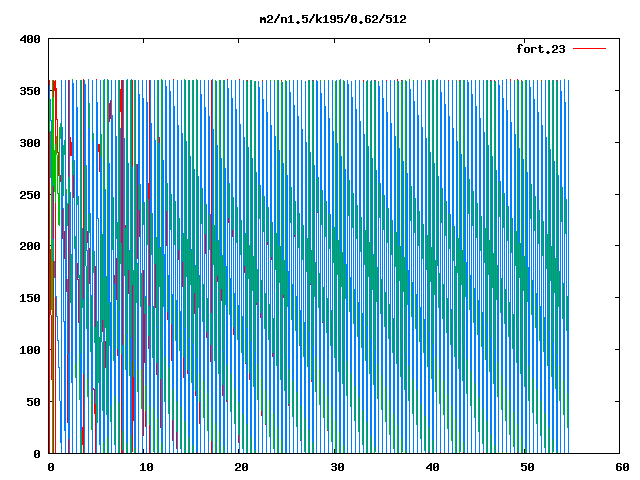This screenshot has height=480, width=640.
Task: Click the plot title m2/n1.5/k195/0.62/512
Action: click(333, 19)
